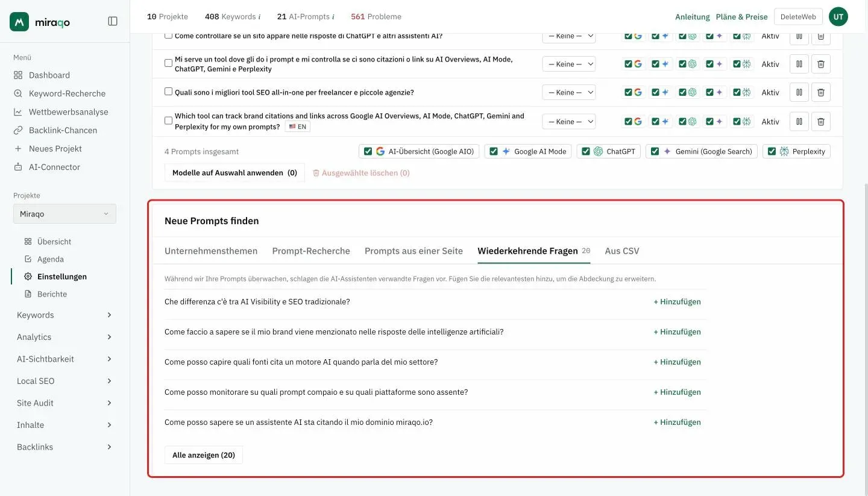Pause the 'Which tool can track brand citations' prompt
Image resolution: width=868 pixels, height=496 pixels.
(x=799, y=121)
